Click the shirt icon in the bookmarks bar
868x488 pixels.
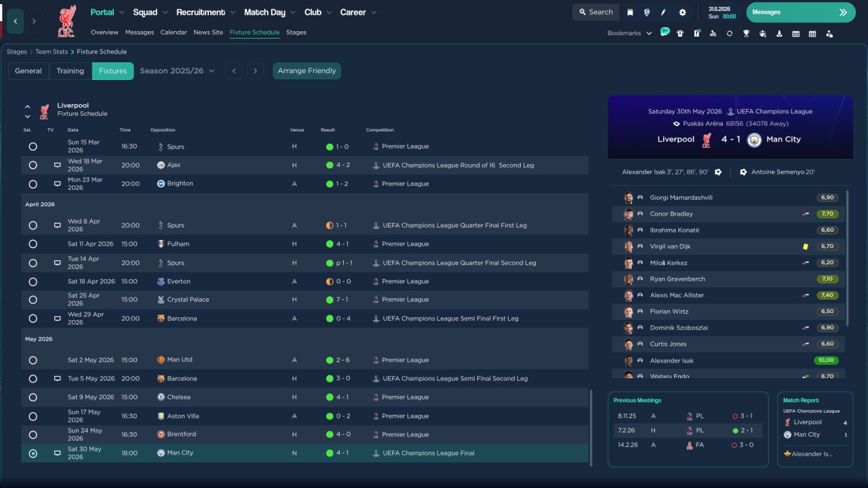[x=680, y=33]
